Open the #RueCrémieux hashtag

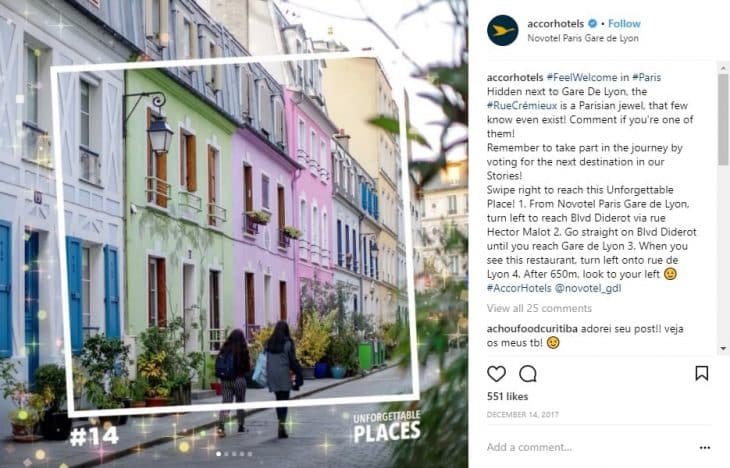click(x=522, y=106)
